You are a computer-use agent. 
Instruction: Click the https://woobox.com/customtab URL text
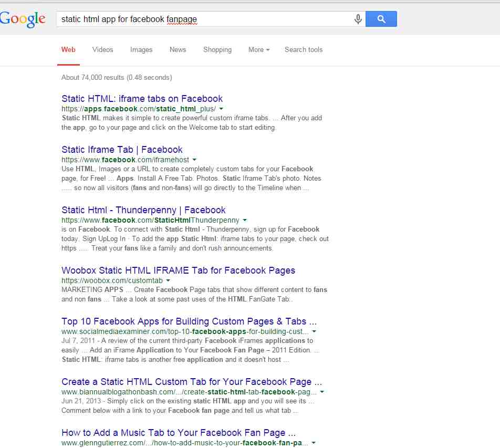tap(112, 280)
